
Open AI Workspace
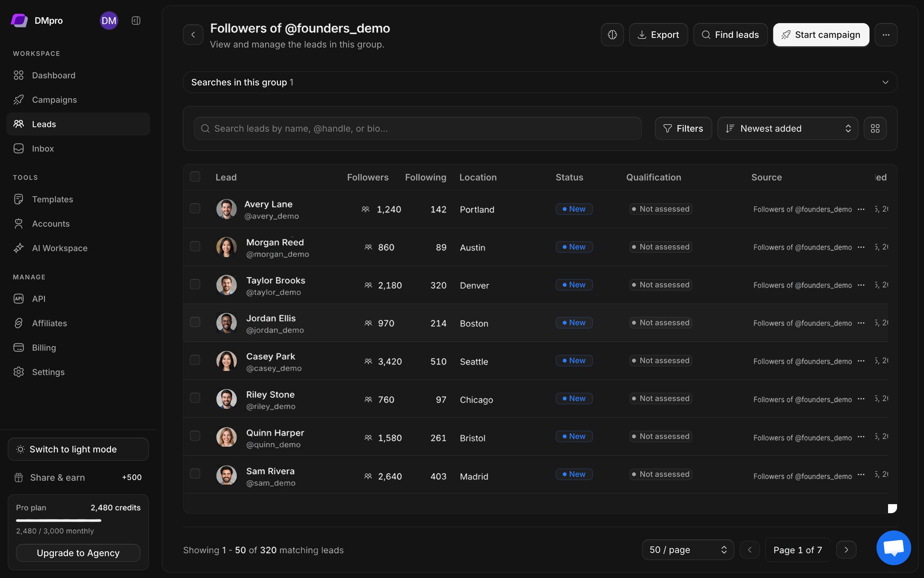coord(78,248)
